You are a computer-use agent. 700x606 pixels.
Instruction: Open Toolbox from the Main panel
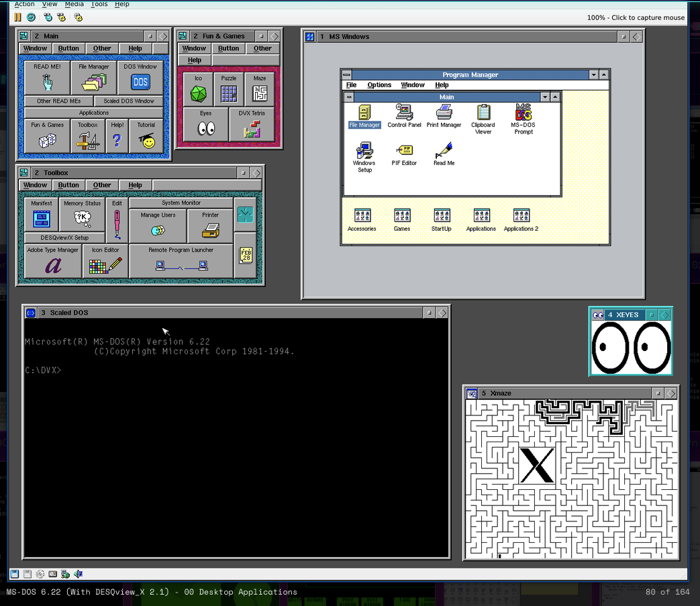point(87,136)
